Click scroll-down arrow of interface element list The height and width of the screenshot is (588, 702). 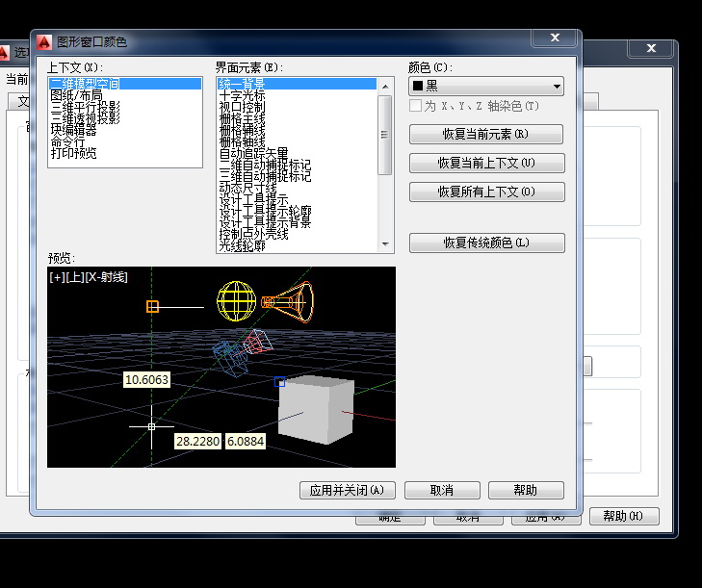click(385, 244)
